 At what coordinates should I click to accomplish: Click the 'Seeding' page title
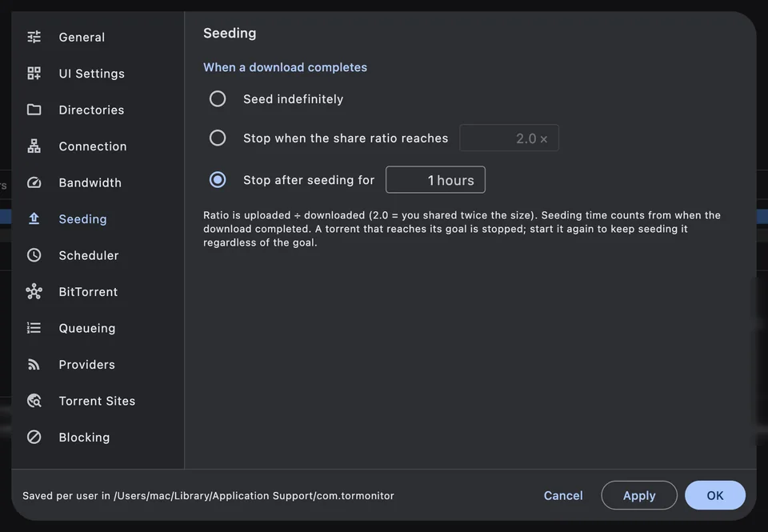[230, 34]
